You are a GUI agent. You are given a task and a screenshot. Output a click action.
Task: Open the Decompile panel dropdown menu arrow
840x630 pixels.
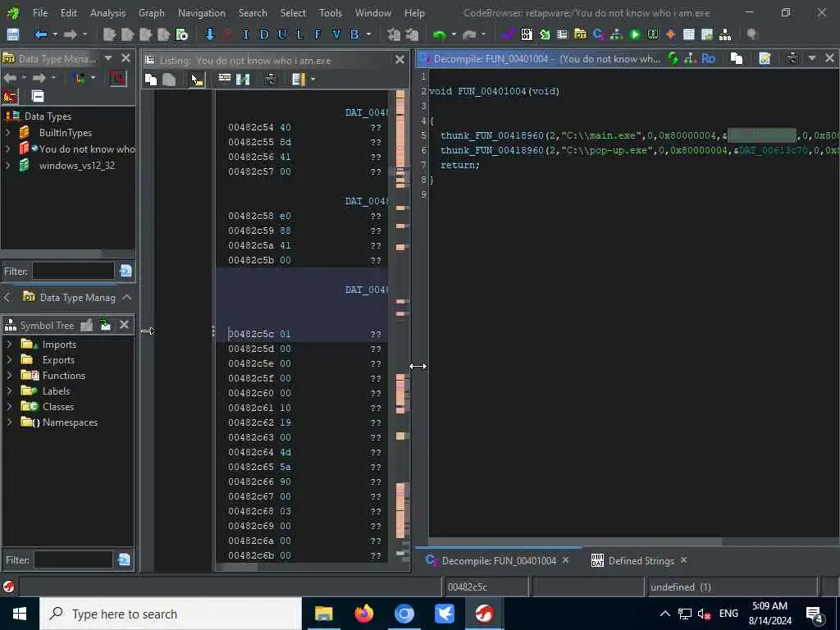812,58
